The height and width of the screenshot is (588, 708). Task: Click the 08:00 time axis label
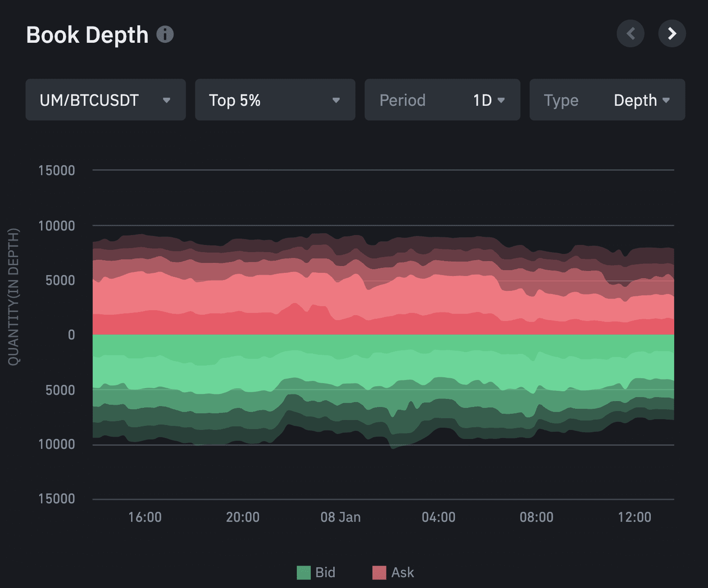536,517
